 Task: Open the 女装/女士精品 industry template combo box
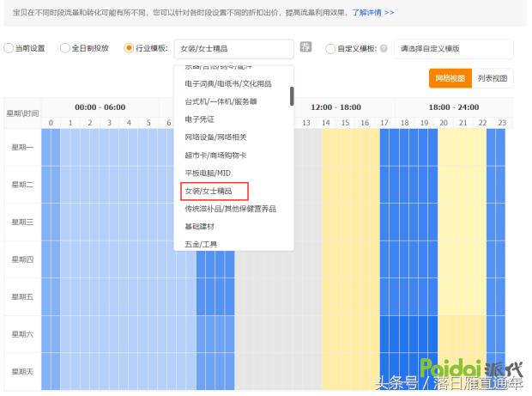(x=233, y=49)
